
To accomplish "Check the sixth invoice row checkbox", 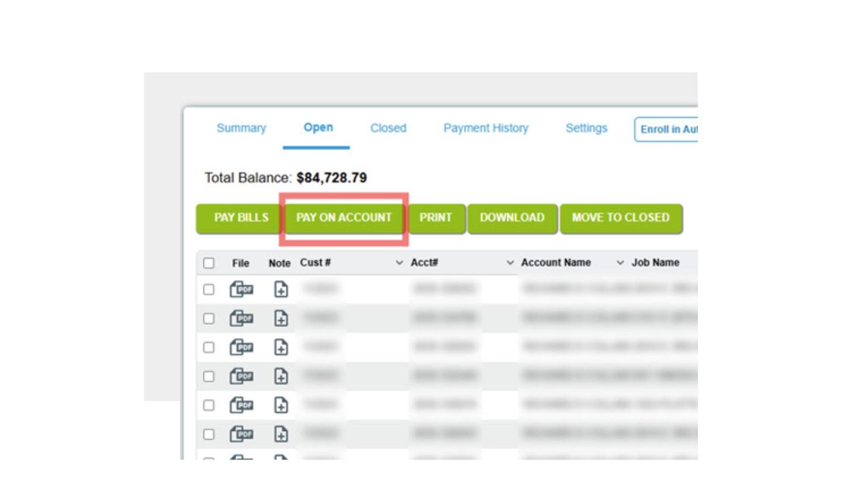I will 208,434.
